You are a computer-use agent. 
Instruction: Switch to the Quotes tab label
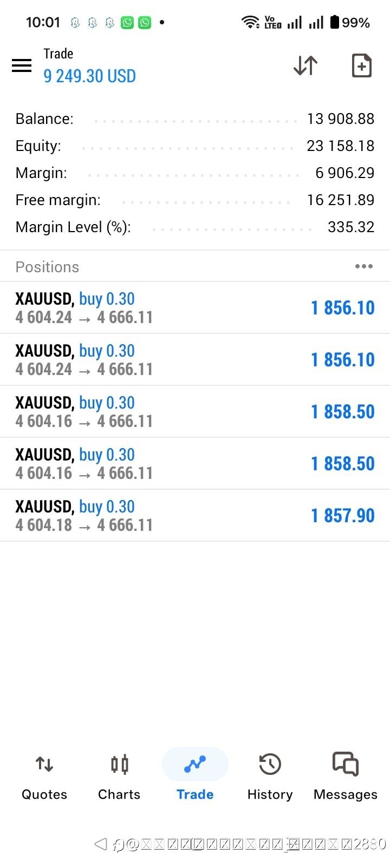pos(44,794)
